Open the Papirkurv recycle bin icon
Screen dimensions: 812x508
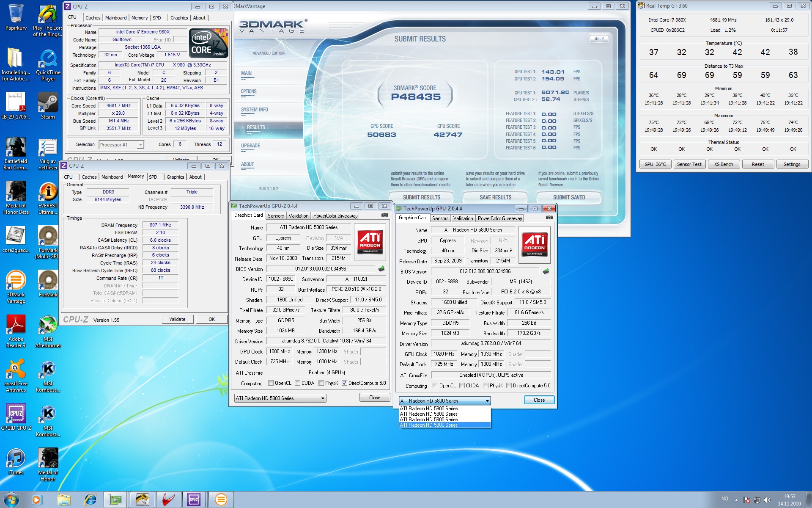16,18
